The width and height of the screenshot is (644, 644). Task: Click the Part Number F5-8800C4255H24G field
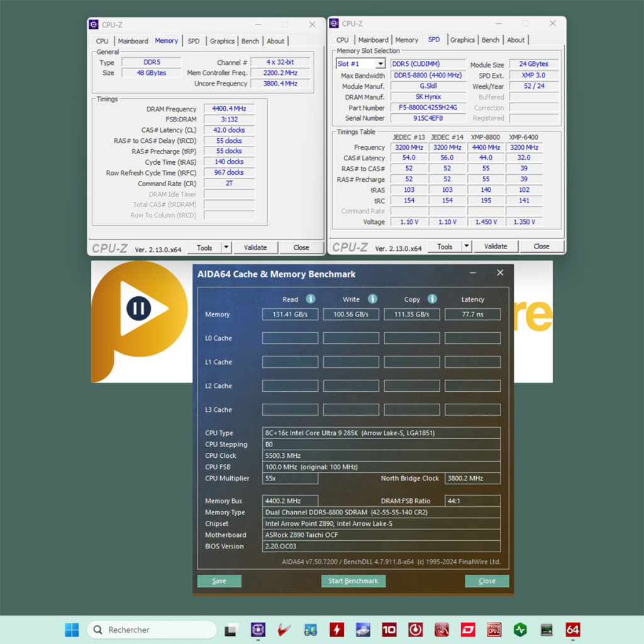coord(428,108)
